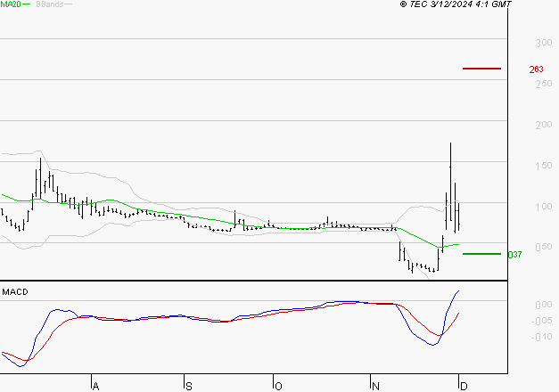The height and width of the screenshot is (392, 559).
Task: Click the green 037 price label
Action: pos(514,255)
